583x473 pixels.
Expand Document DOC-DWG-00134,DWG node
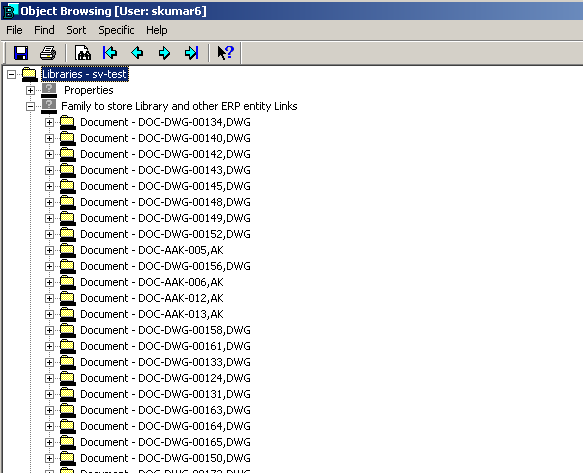point(49,122)
